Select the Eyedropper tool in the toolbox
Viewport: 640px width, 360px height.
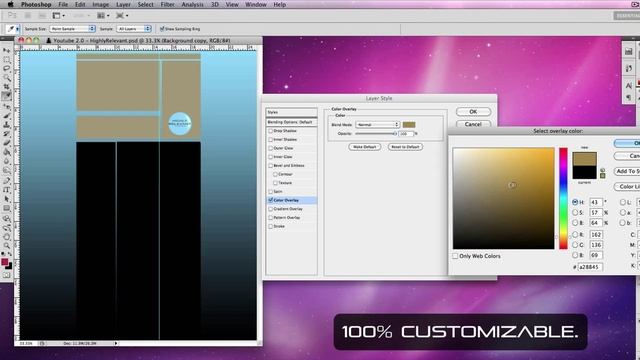point(7,96)
